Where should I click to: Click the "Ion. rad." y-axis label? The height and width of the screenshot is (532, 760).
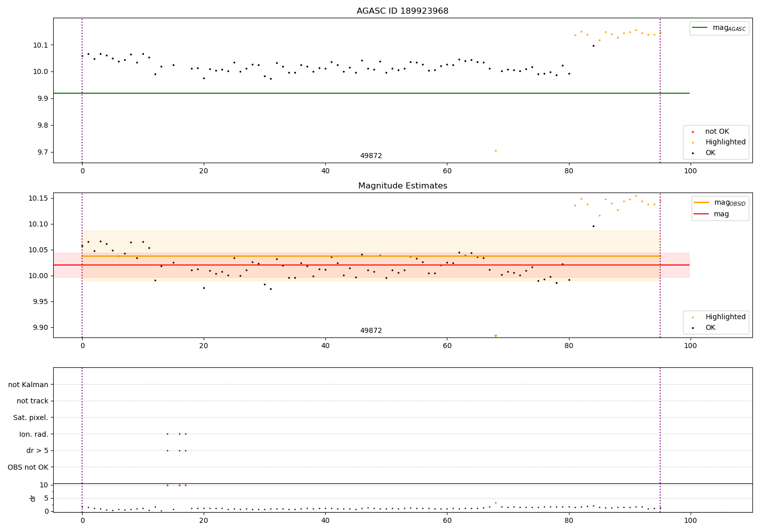click(x=34, y=434)
